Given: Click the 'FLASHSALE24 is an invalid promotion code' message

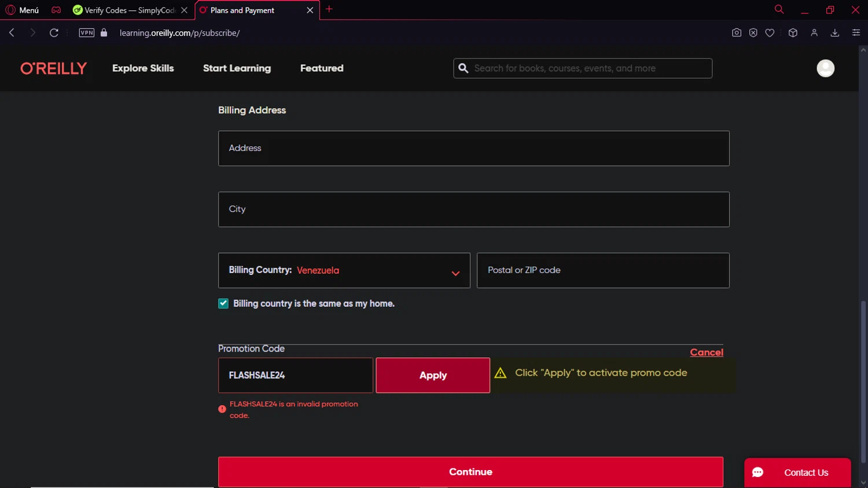Looking at the screenshot, I should point(294,410).
